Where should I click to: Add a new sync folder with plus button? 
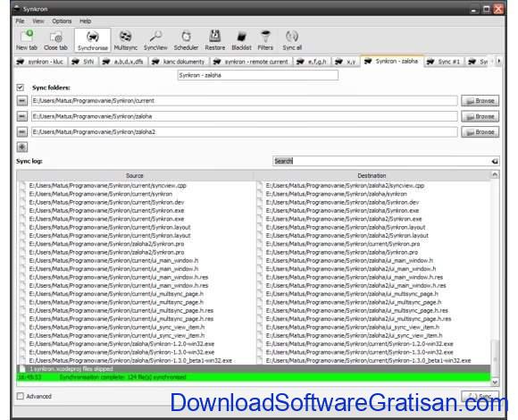22,147
